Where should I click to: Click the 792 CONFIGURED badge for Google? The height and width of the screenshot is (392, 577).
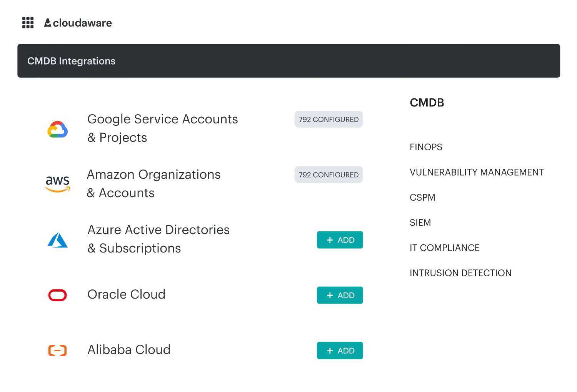tap(329, 119)
